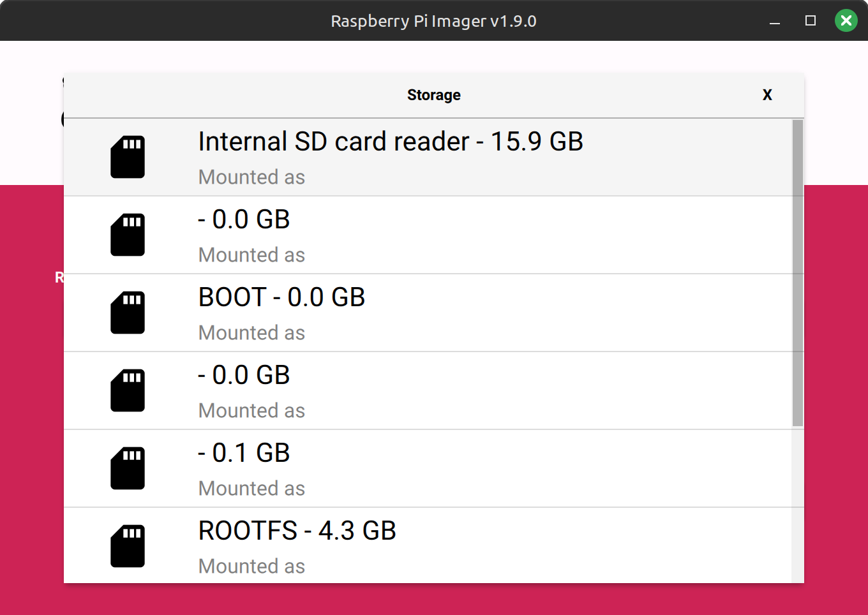
Task: Click the Storage dialog title
Action: click(x=434, y=95)
